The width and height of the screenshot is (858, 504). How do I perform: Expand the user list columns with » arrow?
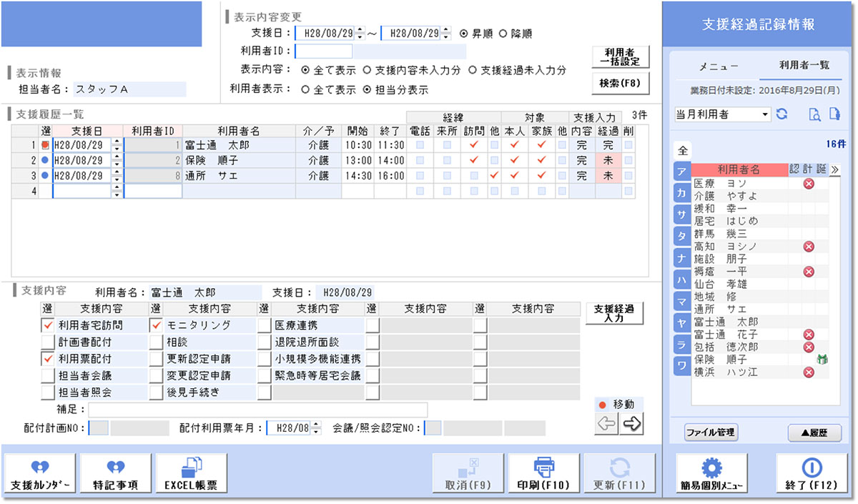834,169
